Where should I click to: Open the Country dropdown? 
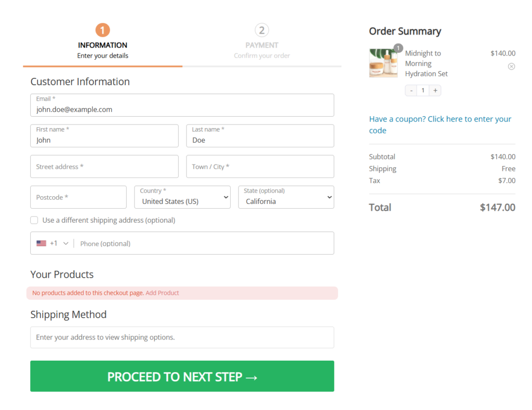182,197
